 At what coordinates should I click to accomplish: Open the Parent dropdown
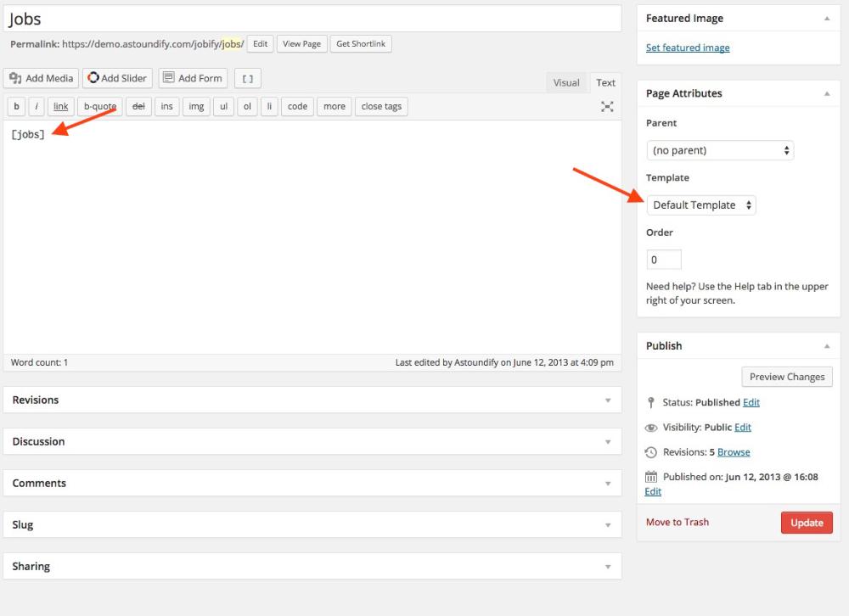pos(720,150)
